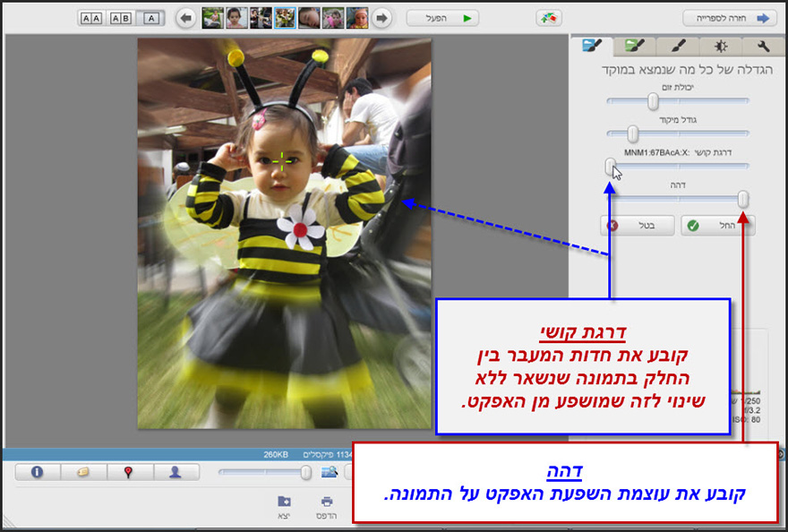Select the face tagging person icon
Image resolution: width=788 pixels, height=532 pixels.
click(x=176, y=472)
